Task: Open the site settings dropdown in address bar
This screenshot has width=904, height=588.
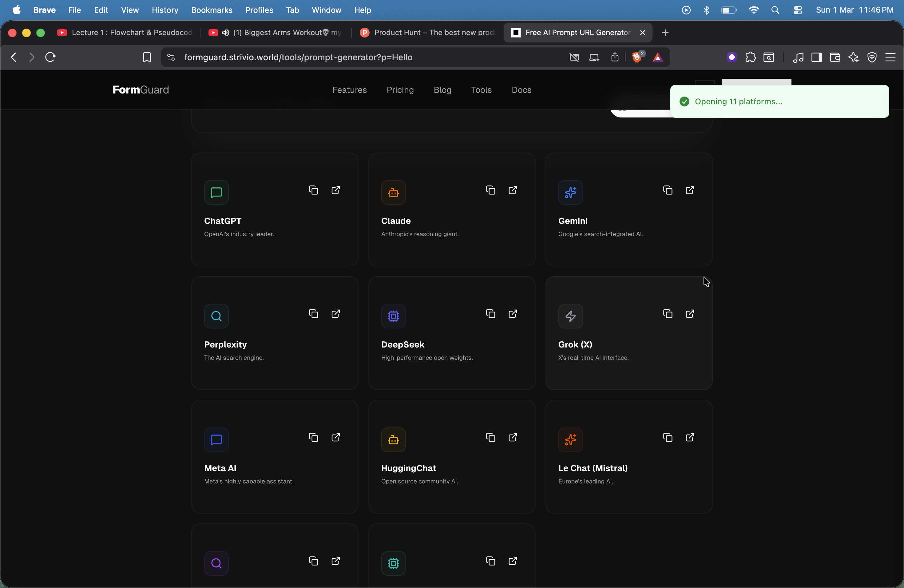Action: coord(171,58)
